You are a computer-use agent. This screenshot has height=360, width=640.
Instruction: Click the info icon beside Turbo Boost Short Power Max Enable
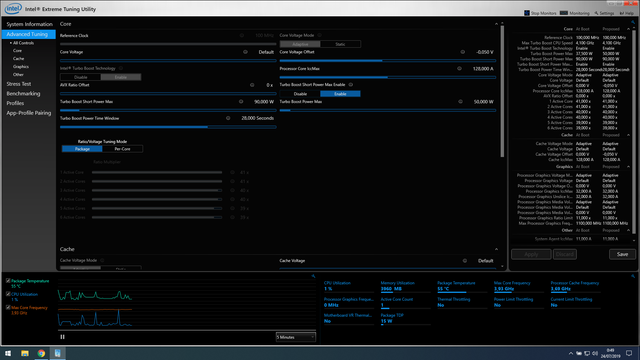coord(351,84)
